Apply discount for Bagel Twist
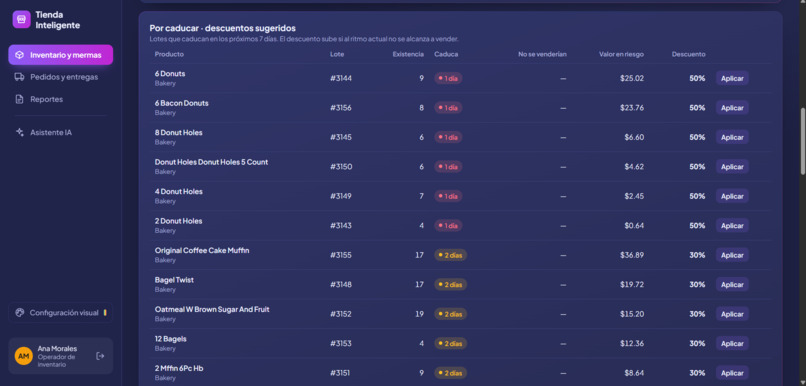This screenshot has height=386, width=806. click(x=732, y=284)
